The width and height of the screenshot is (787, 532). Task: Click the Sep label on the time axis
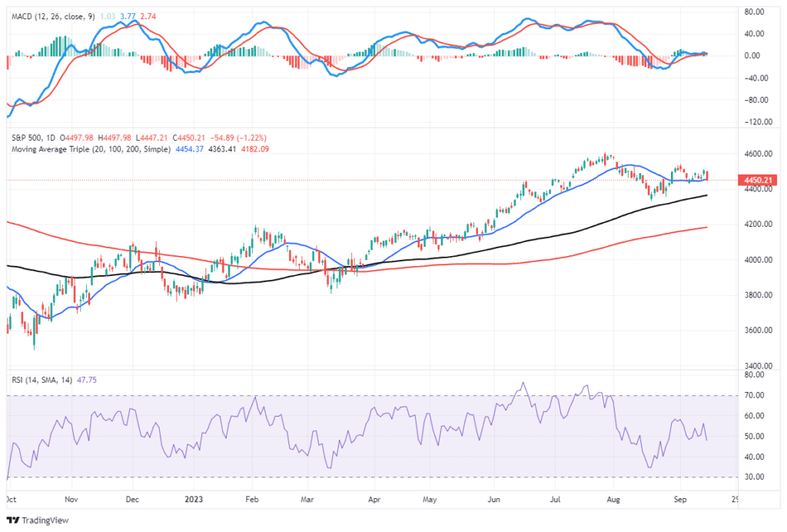pos(679,499)
